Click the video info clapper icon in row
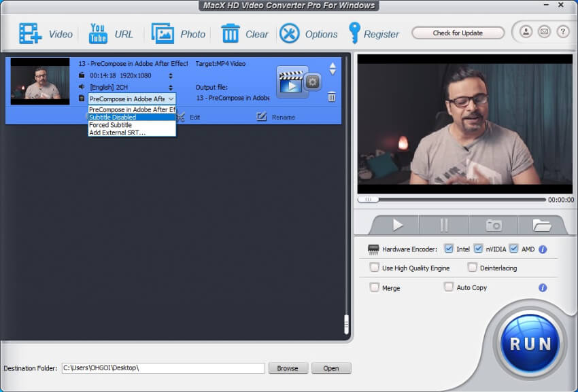Viewport: 578px width, 392px height. (82, 75)
